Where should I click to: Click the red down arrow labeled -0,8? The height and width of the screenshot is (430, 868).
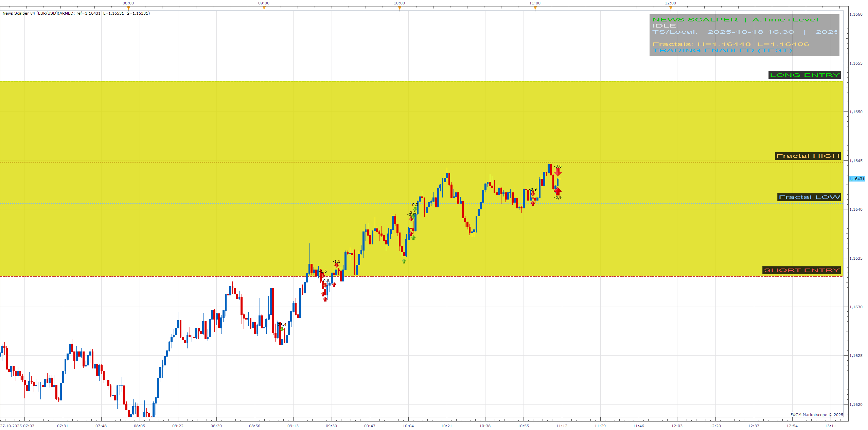pos(325,285)
